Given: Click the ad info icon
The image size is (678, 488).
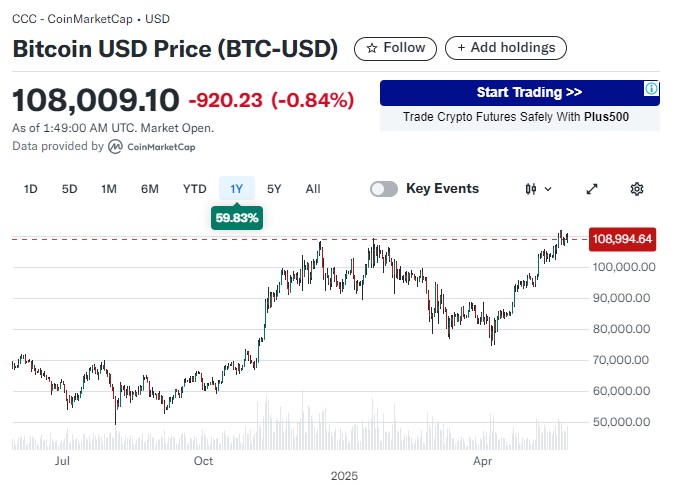Looking at the screenshot, I should click(x=651, y=90).
